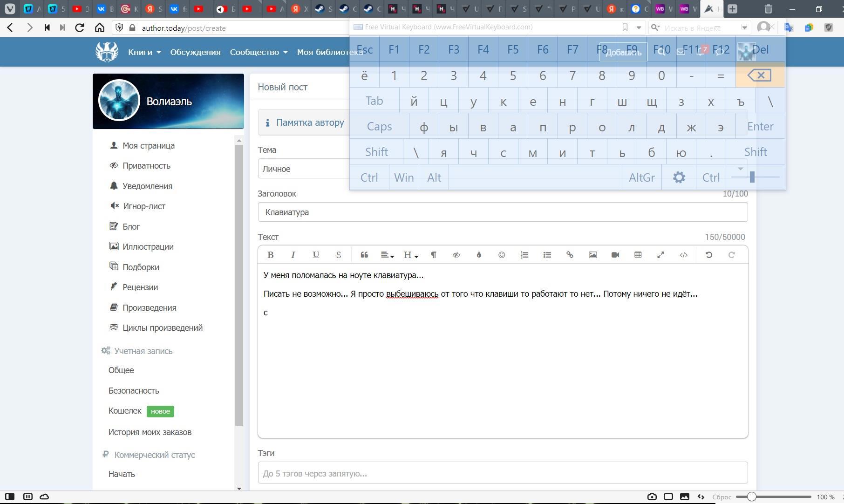Undo the last editor action
Image resolution: width=844 pixels, height=504 pixels.
[x=709, y=255]
